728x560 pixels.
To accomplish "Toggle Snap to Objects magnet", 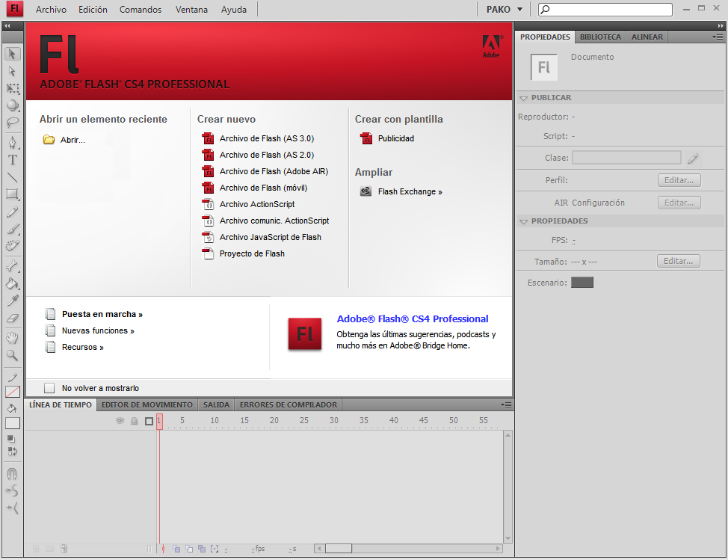I will coord(12,473).
